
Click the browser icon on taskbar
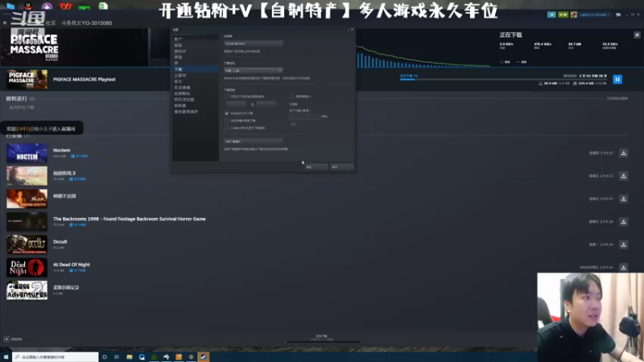click(x=142, y=357)
